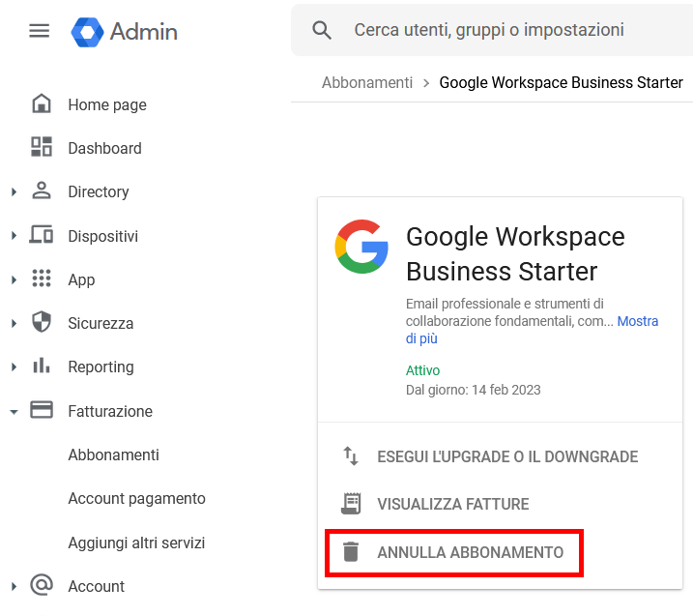
Task: Click Google Workspace Business Starter breadcrumb
Action: click(561, 83)
